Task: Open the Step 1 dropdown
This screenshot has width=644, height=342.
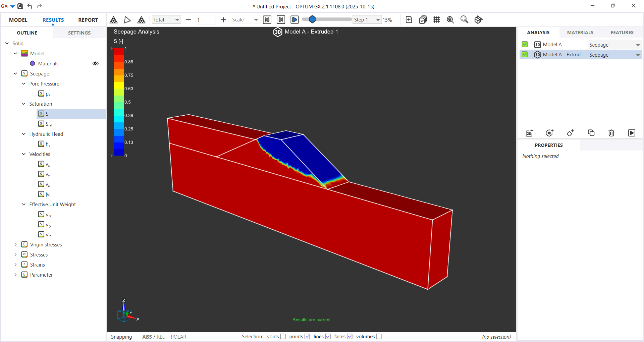Action: click(367, 20)
